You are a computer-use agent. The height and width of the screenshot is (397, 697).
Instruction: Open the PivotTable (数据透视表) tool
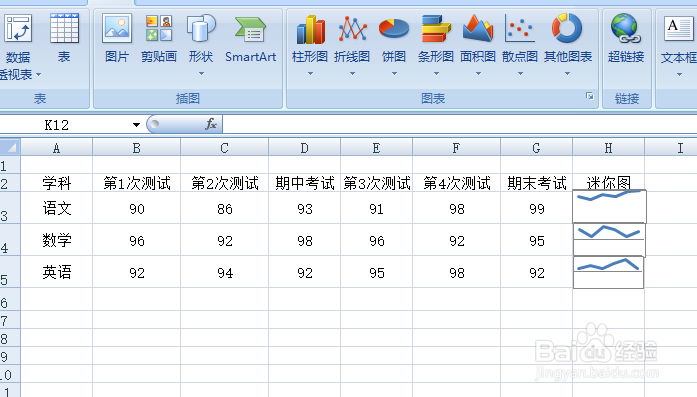[x=18, y=47]
